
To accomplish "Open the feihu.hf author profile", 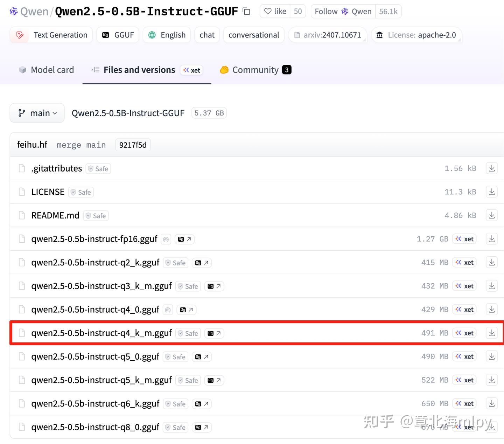I will [32, 145].
